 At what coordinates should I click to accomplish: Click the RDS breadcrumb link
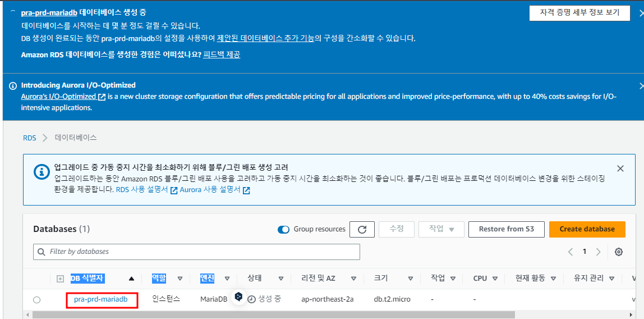[x=30, y=138]
